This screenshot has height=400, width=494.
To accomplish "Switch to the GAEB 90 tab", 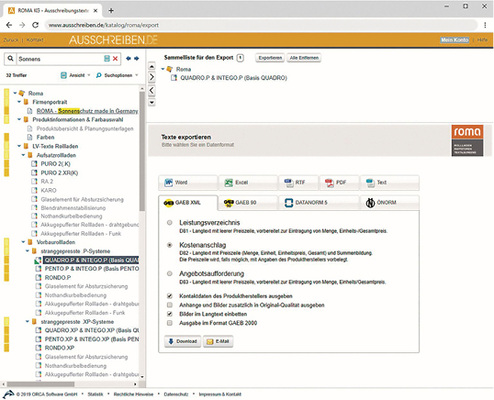I will (248, 203).
